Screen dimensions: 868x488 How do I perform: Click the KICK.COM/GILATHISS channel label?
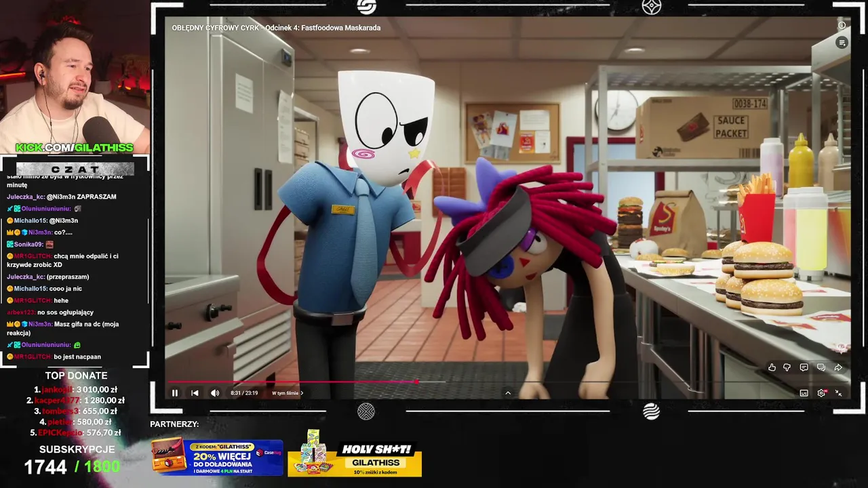pos(75,148)
